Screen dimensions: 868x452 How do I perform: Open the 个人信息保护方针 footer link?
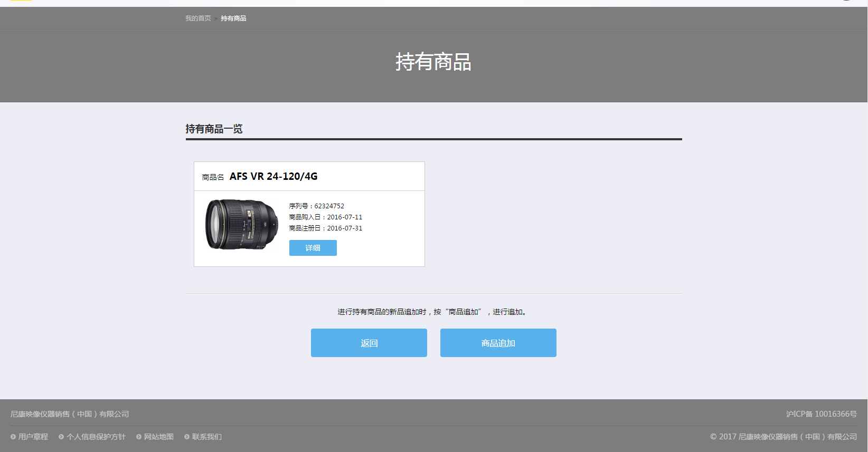[x=96, y=437]
